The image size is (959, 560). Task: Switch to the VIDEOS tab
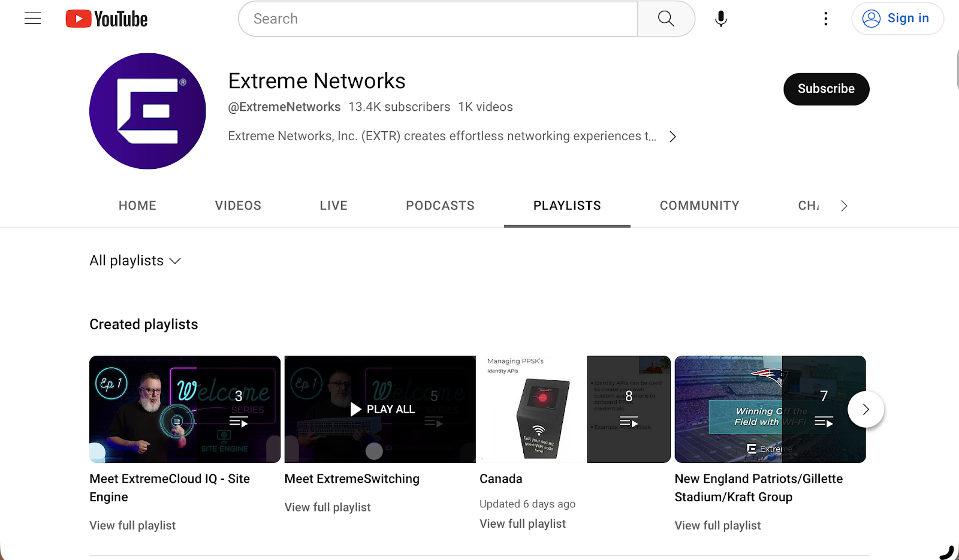click(238, 205)
